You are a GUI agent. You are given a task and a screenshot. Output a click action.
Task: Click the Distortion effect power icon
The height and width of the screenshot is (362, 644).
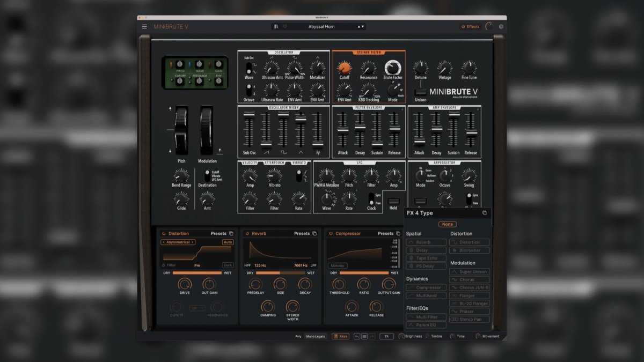click(x=164, y=234)
